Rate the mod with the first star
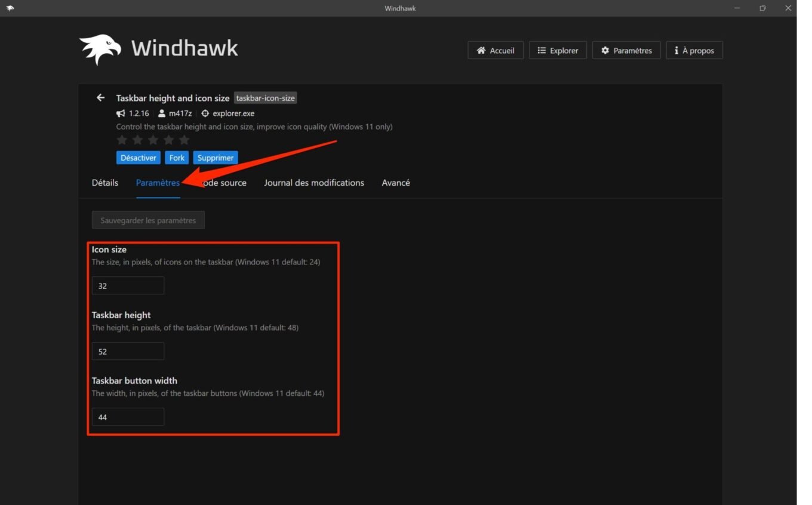812x505 pixels. tap(122, 140)
